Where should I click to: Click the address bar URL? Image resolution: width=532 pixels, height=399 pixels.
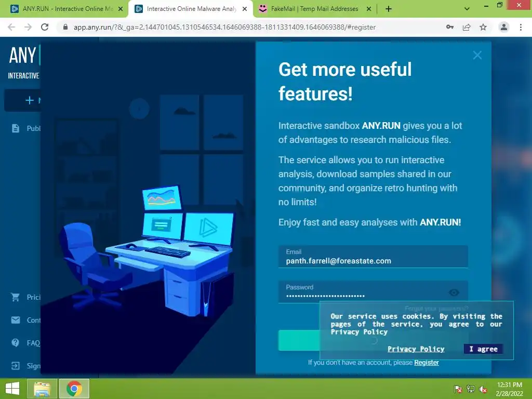[x=224, y=27]
